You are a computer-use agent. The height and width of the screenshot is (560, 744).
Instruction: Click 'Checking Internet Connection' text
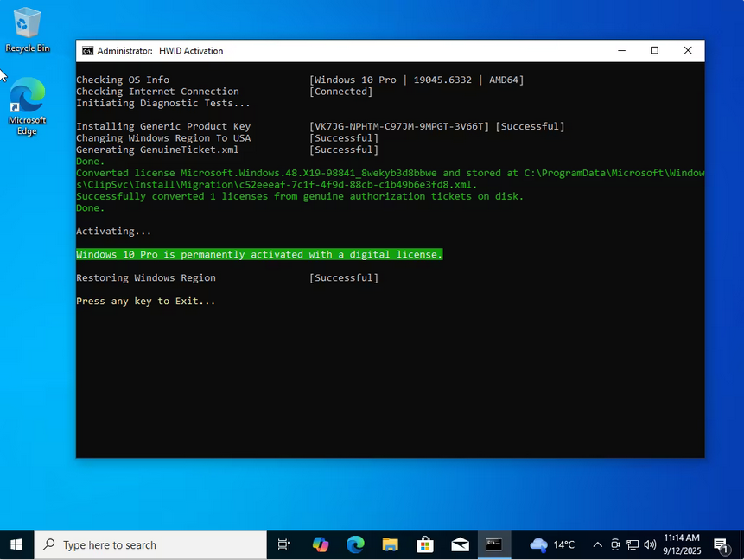157,92
